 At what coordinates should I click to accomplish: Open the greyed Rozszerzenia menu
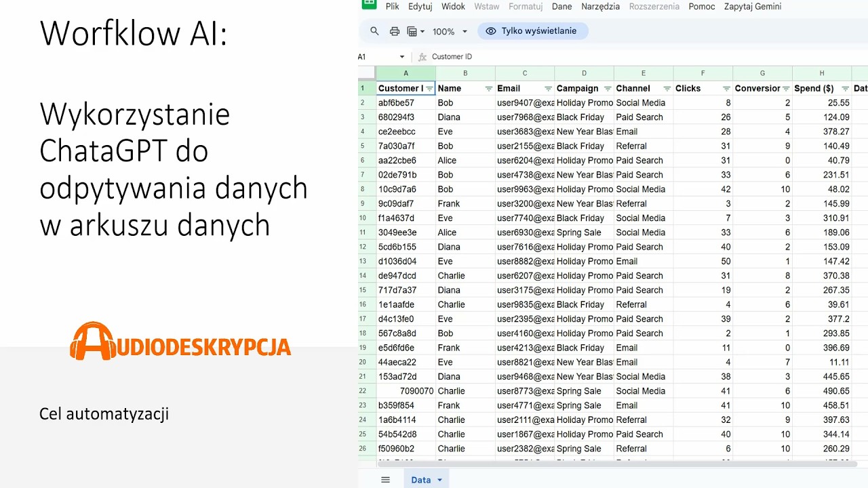pos(654,6)
